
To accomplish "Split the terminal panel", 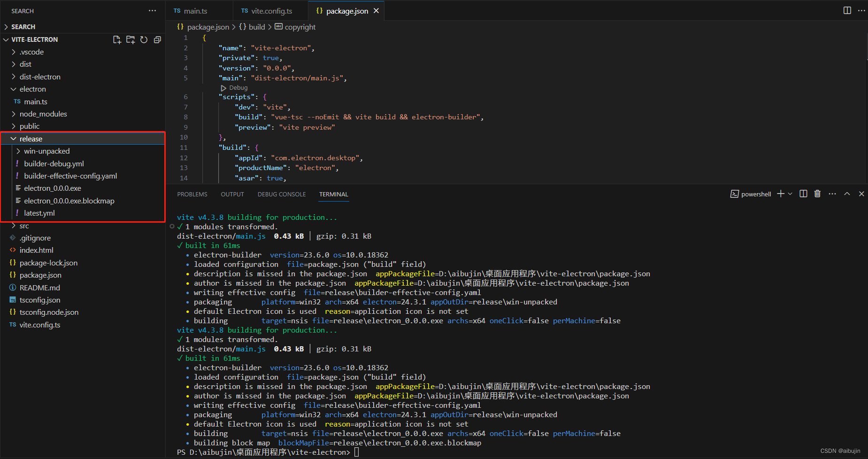I will click(803, 194).
